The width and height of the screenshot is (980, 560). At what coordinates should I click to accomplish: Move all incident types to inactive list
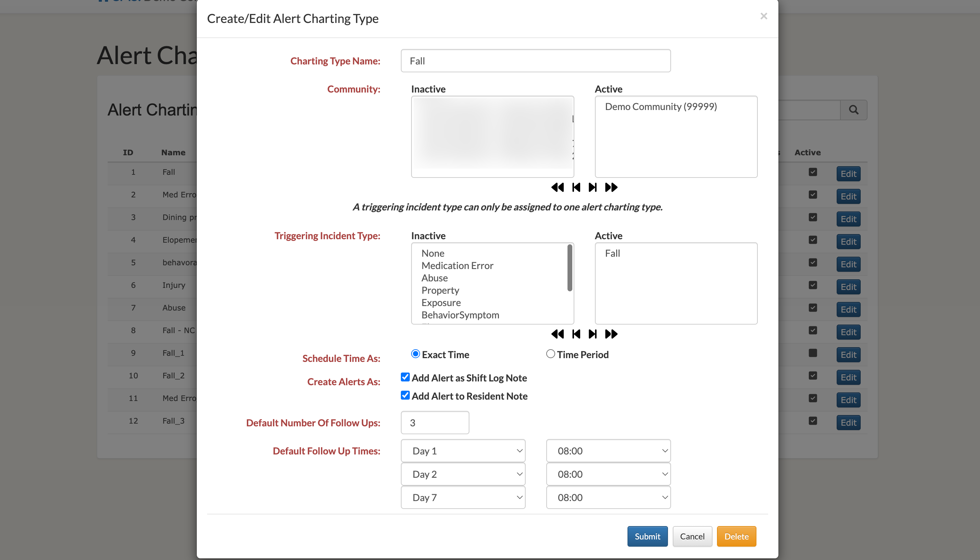557,334
